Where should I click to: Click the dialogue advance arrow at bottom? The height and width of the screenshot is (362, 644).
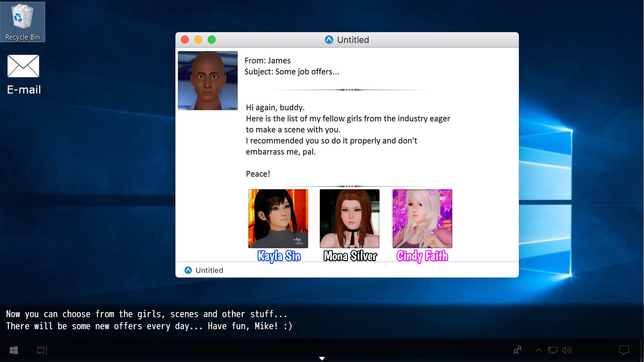point(322,359)
